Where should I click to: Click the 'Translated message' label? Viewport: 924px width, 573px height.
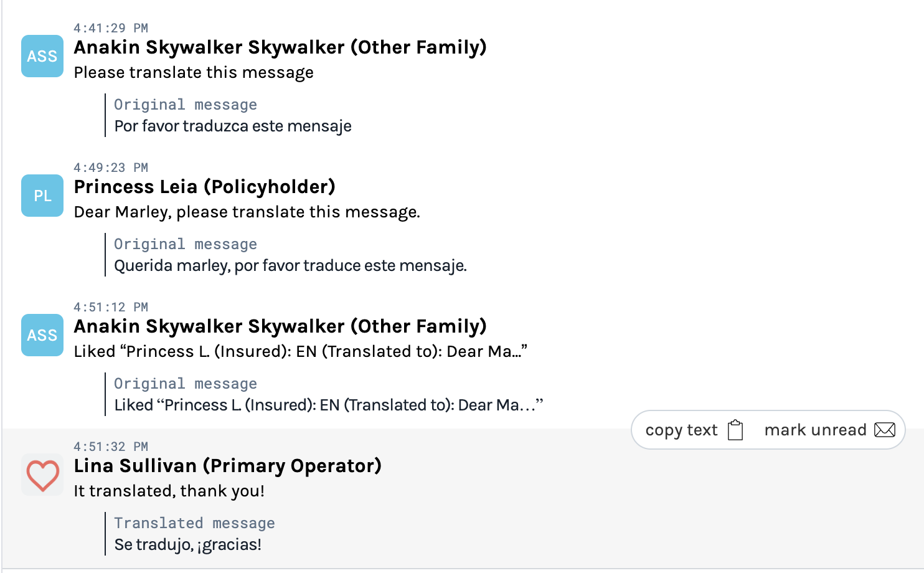pyautogui.click(x=194, y=523)
